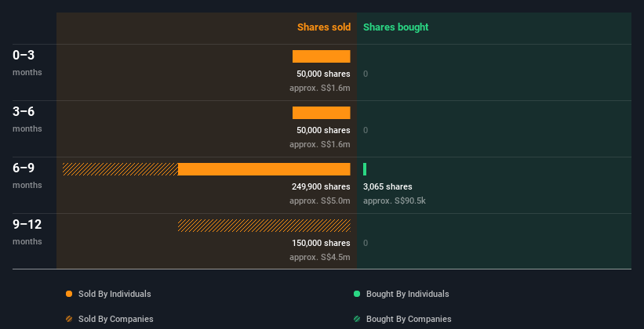The image size is (644, 329).
Task: Click the Sold By Companies hatched legend dot
Action: [69, 319]
